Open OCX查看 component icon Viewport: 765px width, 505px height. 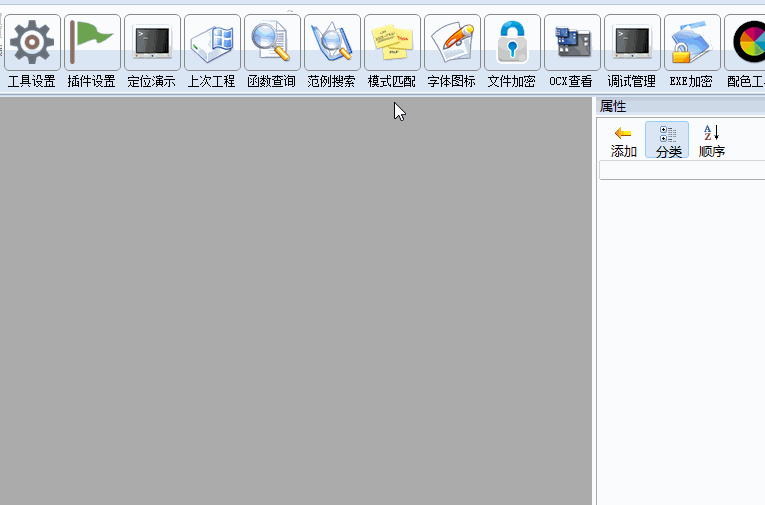point(572,42)
